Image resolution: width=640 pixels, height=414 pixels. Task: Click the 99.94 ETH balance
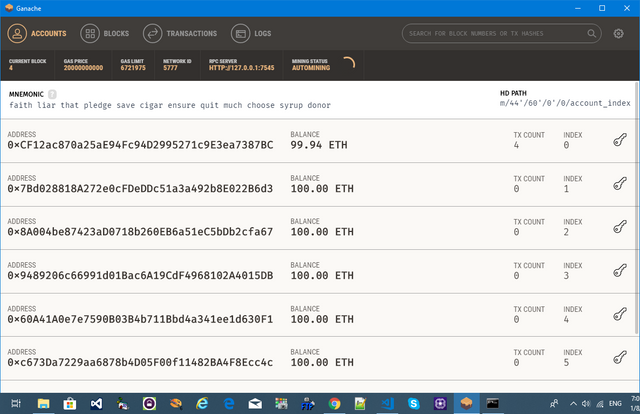coord(319,145)
